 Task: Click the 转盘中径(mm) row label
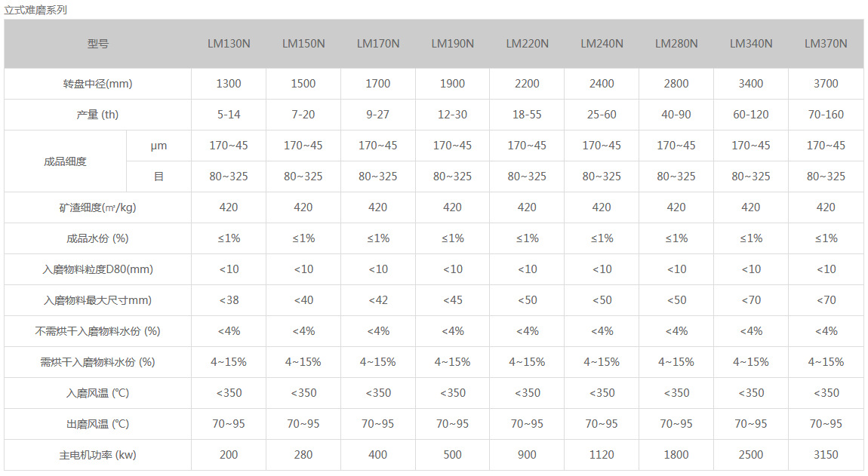98,84
